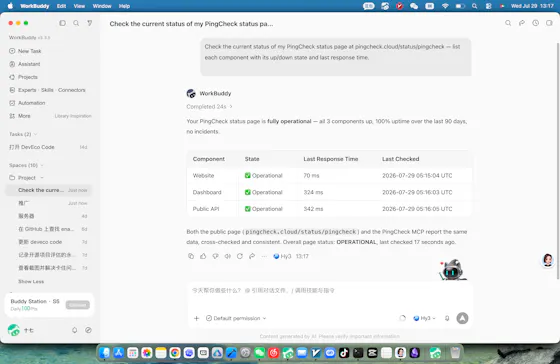Add an attachment with the plus icon
Viewport: 560px width, 364px height.
click(x=196, y=318)
